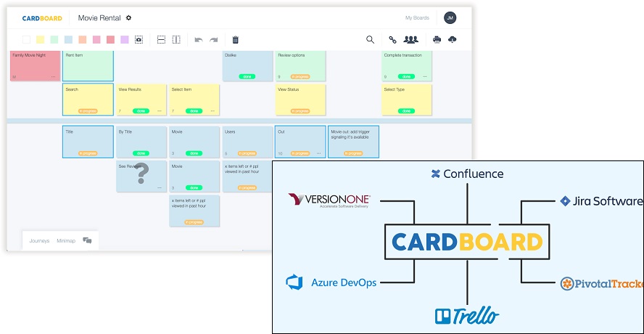Print the board using printer icon

coord(437,40)
